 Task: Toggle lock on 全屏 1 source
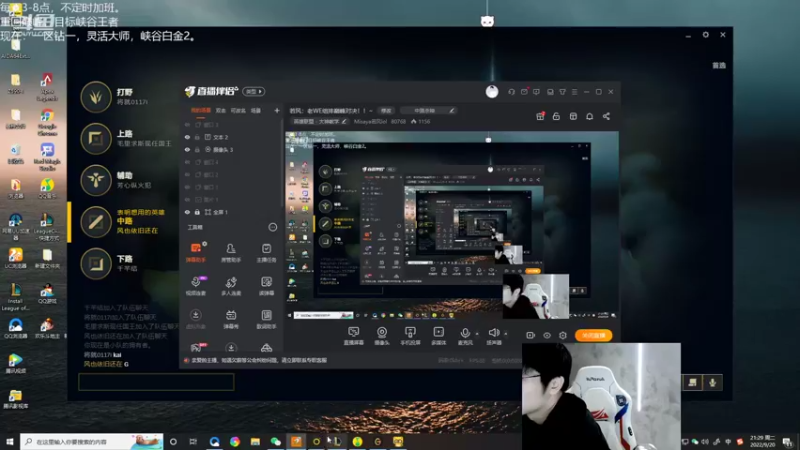point(197,212)
